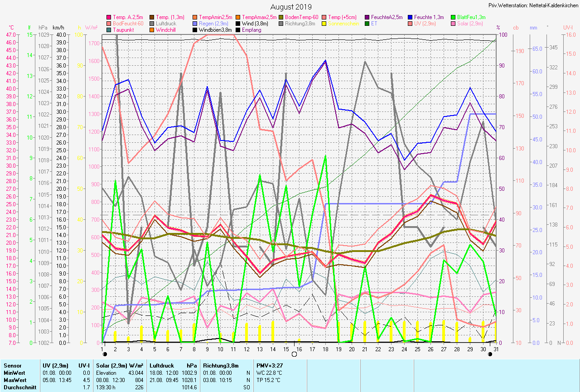580x392 pixels.
Task: Select the Luftdruck column header in table
Action: pyautogui.click(x=161, y=365)
